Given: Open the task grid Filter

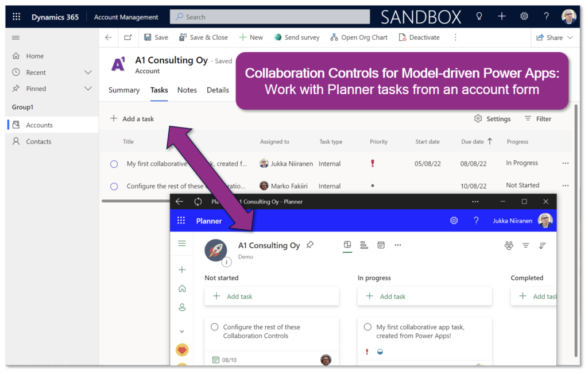Looking at the screenshot, I should tap(537, 119).
